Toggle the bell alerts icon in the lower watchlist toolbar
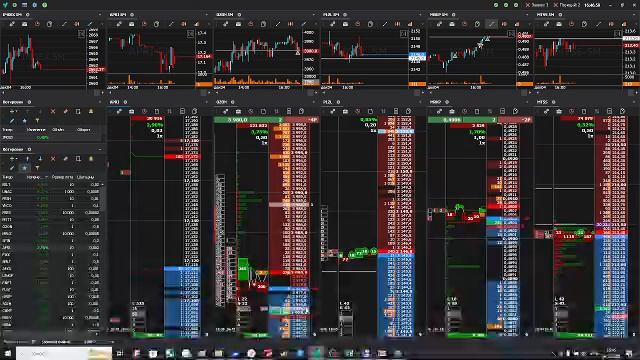The width and height of the screenshot is (640, 360). click(91, 158)
